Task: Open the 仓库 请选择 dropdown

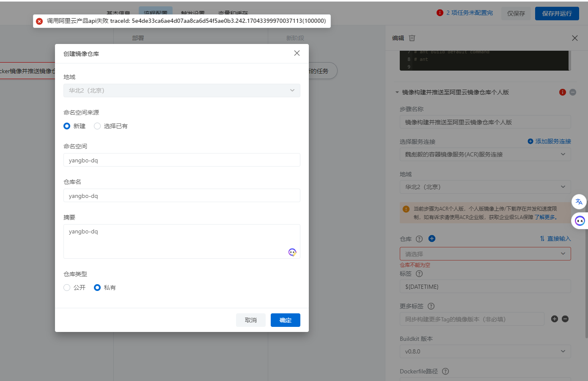Action: tap(485, 254)
